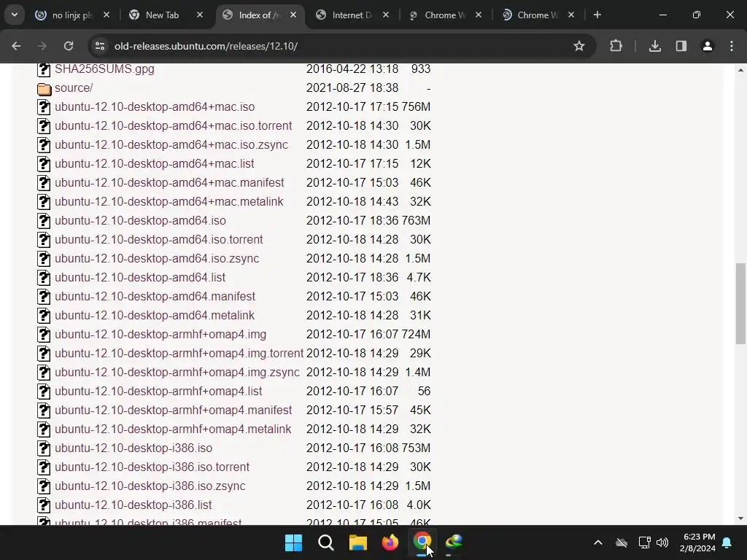Image resolution: width=747 pixels, height=560 pixels.
Task: Open ubuntu-12.10-desktop-amd64+mac.list link
Action: click(155, 163)
